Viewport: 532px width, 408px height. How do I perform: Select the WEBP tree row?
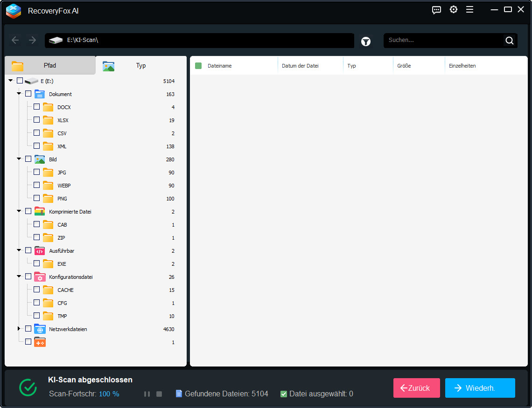click(x=96, y=186)
